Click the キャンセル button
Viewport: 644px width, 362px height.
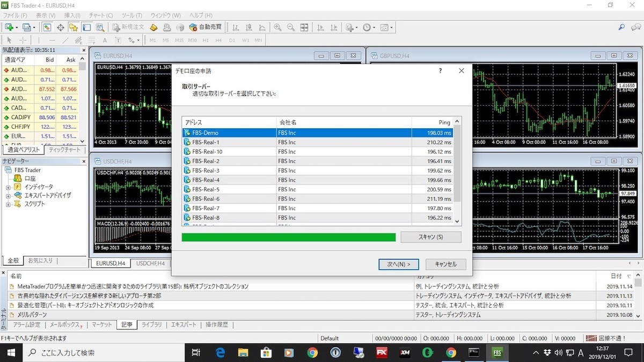(445, 264)
